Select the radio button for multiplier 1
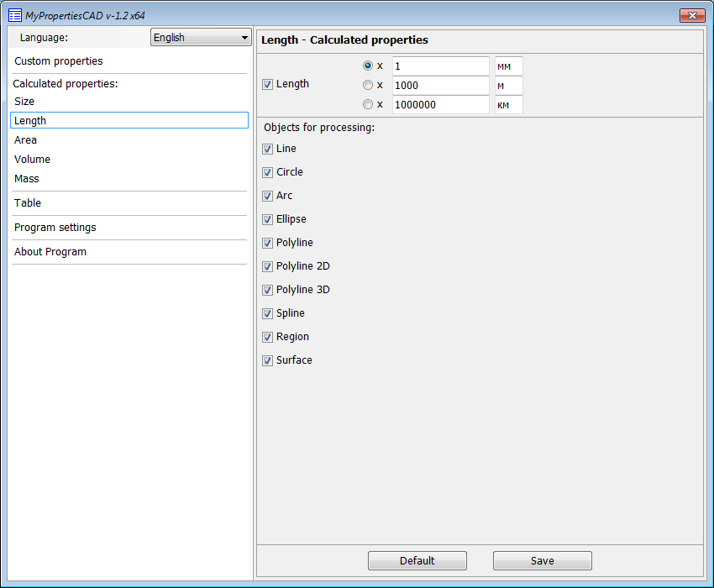Viewport: 714px width, 588px height. click(367, 66)
